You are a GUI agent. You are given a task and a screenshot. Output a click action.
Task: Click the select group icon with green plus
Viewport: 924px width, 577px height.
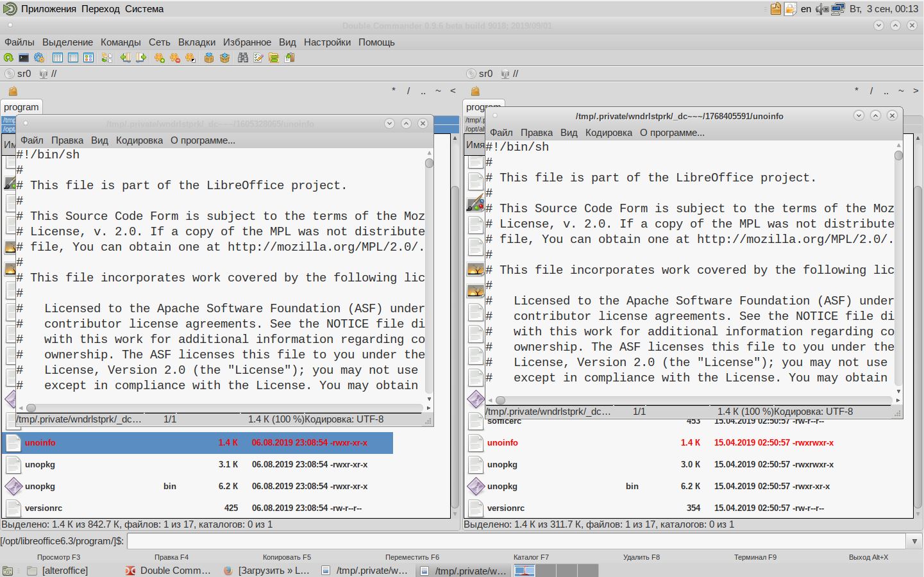159,58
